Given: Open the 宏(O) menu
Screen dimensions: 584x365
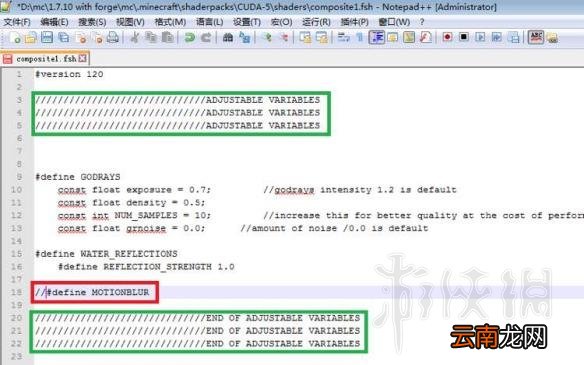Looking at the screenshot, I should coord(281,22).
